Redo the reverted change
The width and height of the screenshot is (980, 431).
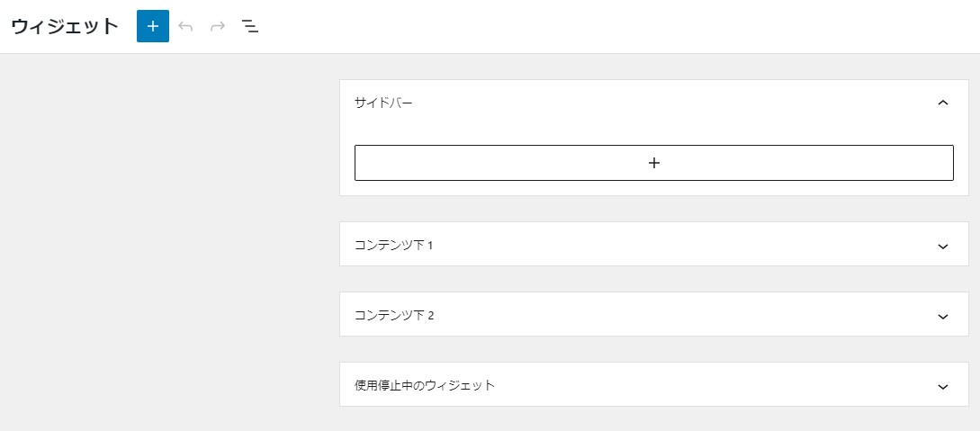pyautogui.click(x=218, y=26)
